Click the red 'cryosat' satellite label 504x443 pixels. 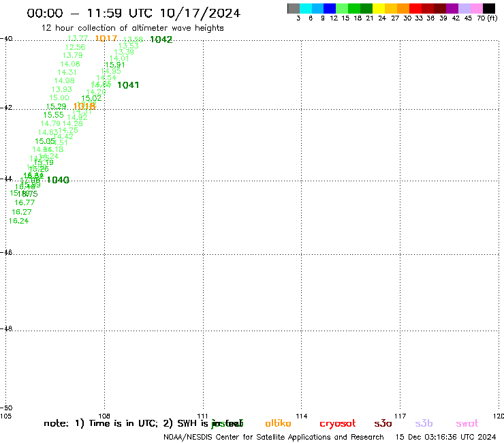click(x=338, y=424)
